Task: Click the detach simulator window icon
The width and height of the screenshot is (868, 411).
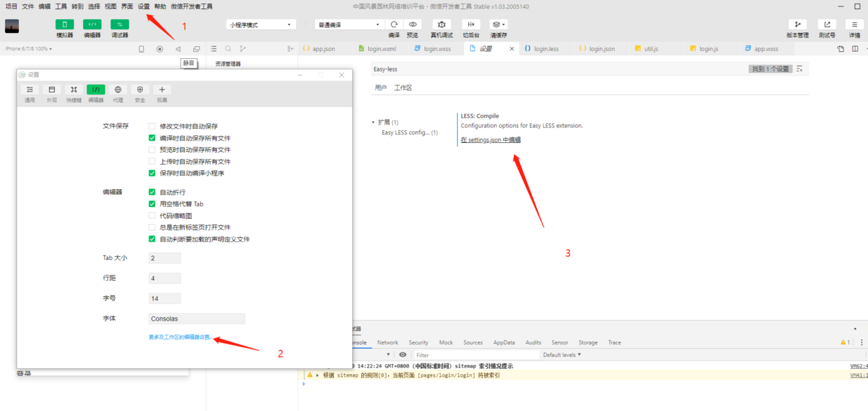Action: click(x=197, y=49)
